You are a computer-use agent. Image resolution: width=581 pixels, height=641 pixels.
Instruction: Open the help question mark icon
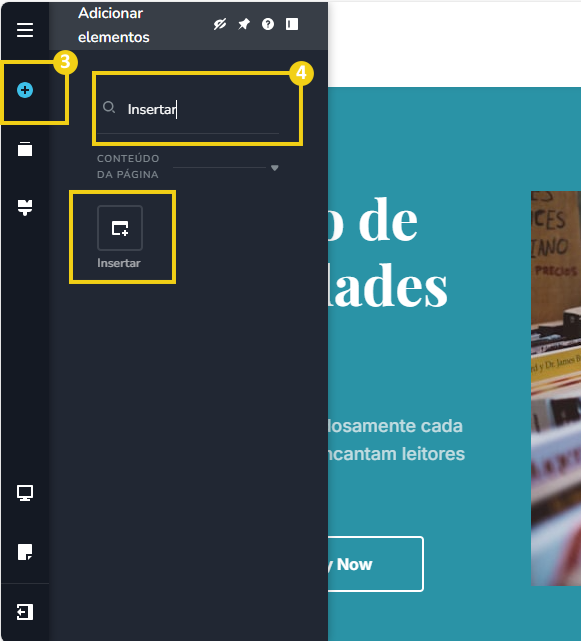[268, 25]
